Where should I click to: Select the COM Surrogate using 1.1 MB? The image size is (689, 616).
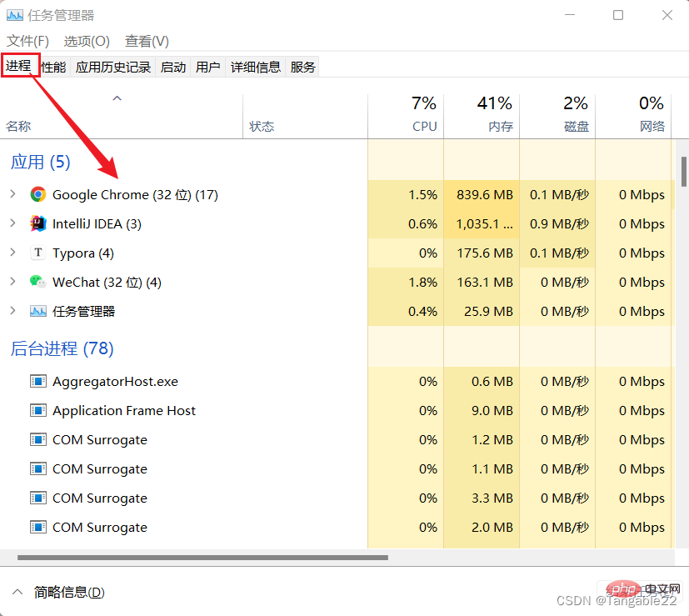point(336,468)
